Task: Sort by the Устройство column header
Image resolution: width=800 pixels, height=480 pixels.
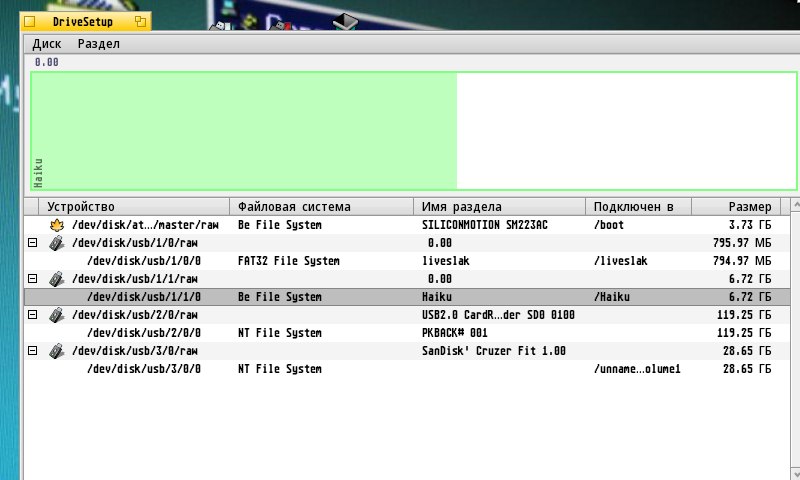Action: (134, 207)
